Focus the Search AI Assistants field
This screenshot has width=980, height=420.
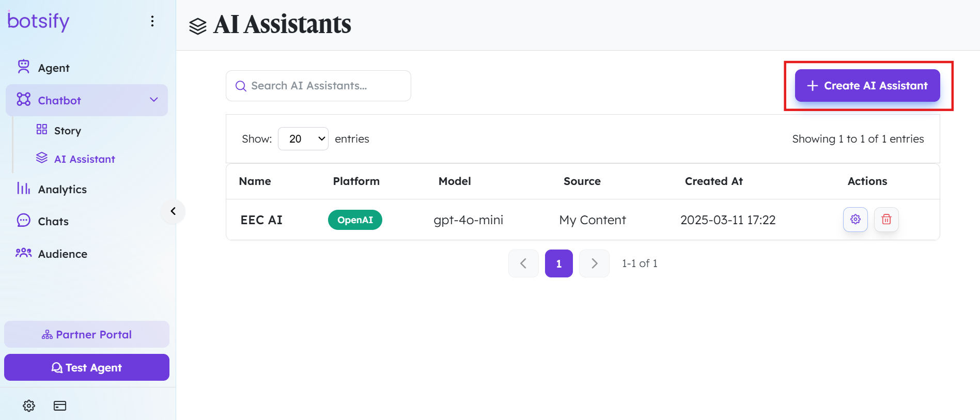[318, 86]
